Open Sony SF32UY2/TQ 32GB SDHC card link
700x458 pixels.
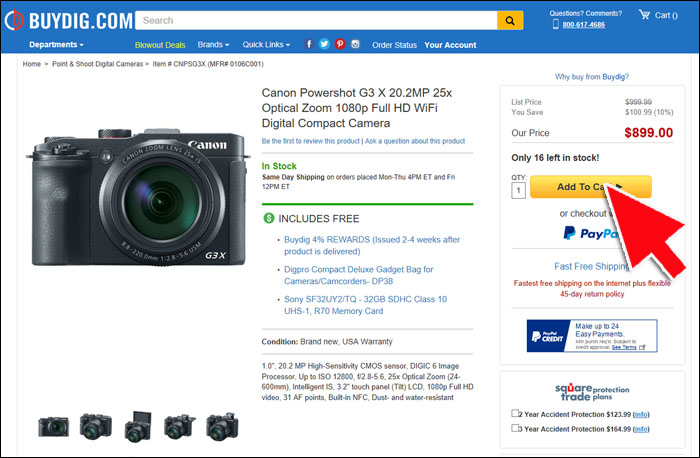365,305
